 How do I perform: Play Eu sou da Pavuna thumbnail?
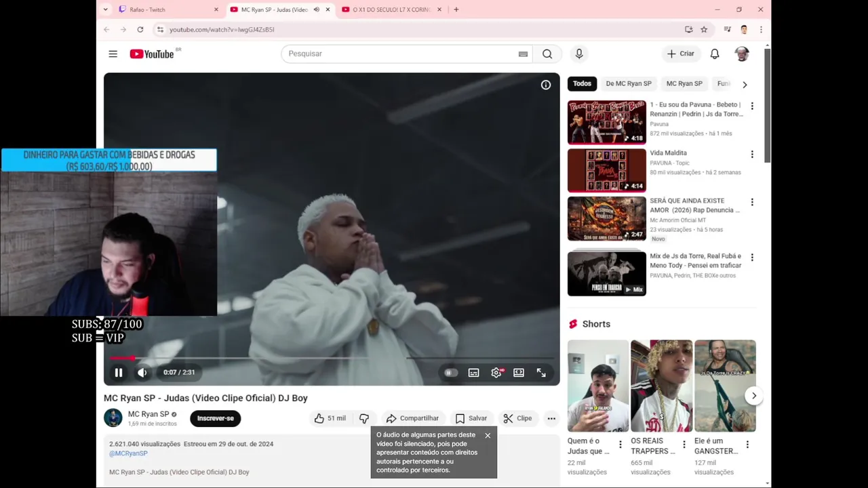(607, 123)
